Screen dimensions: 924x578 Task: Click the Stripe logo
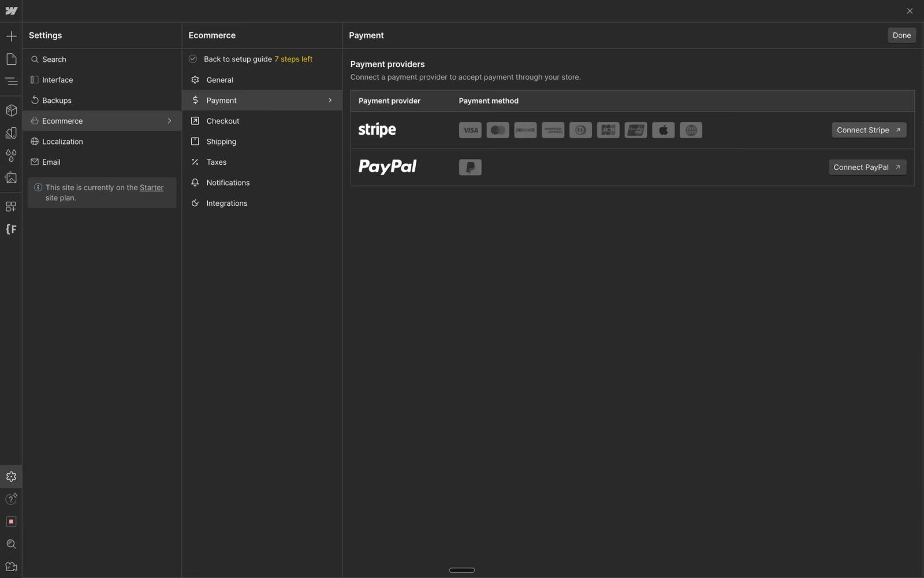coord(377,130)
